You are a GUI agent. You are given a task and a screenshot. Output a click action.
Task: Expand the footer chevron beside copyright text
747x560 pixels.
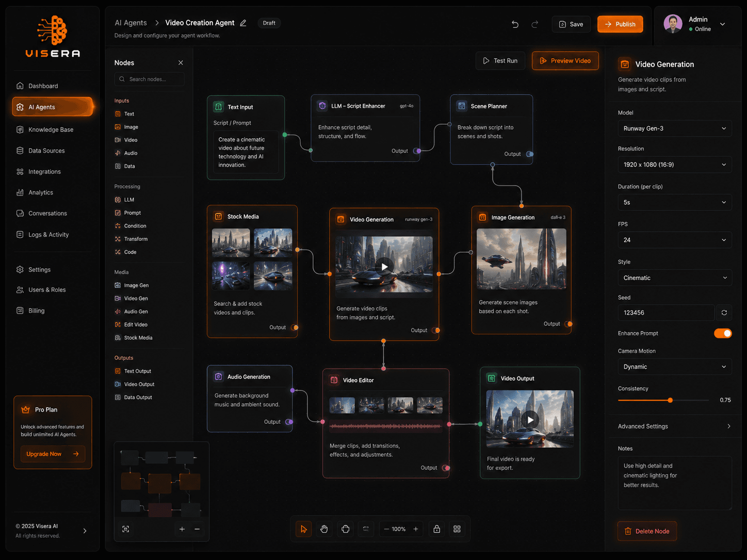click(85, 531)
